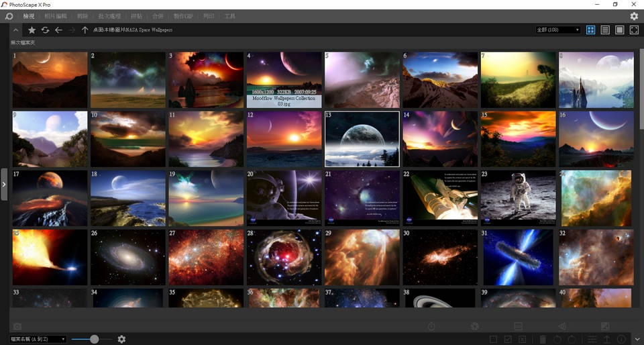Go back with the left arrow

tap(58, 30)
